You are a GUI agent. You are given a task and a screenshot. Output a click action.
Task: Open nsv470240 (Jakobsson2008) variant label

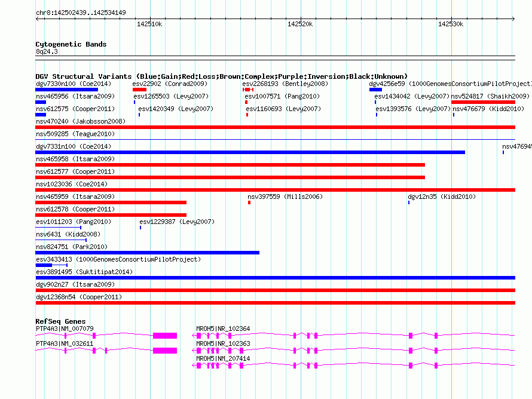point(81,121)
